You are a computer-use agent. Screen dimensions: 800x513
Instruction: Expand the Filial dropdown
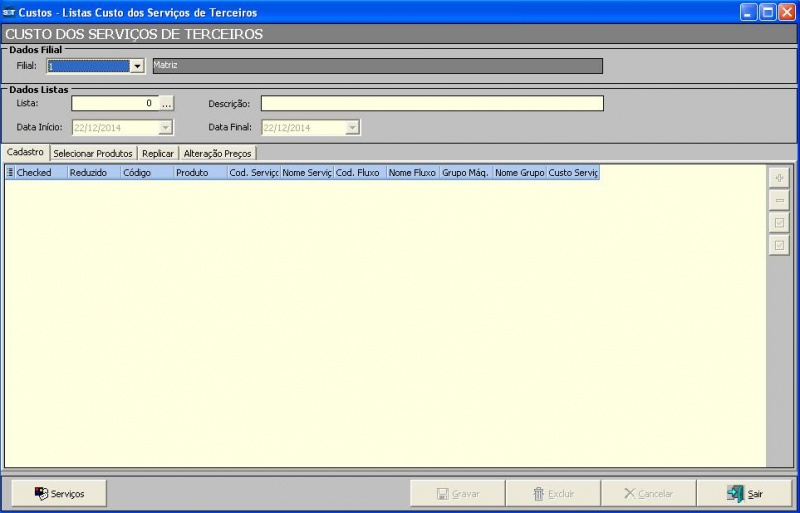click(x=137, y=66)
